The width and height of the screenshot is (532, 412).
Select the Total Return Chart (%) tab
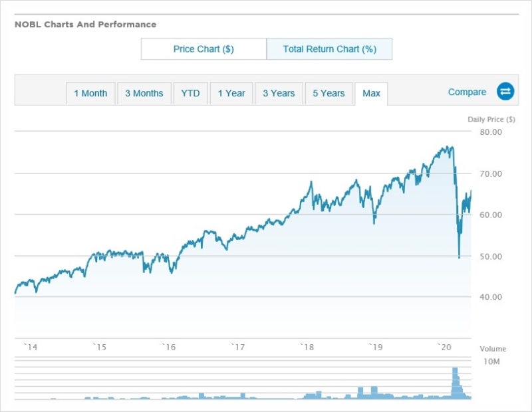point(329,49)
